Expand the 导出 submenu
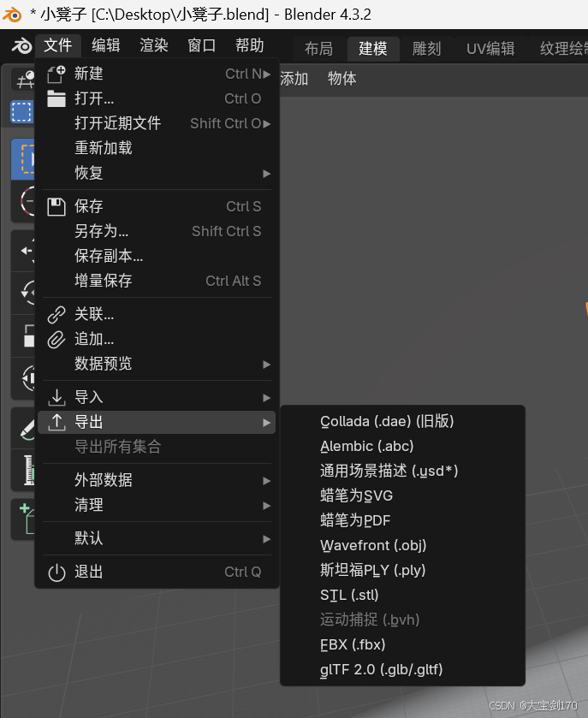Image resolution: width=588 pixels, height=718 pixels. tap(157, 422)
